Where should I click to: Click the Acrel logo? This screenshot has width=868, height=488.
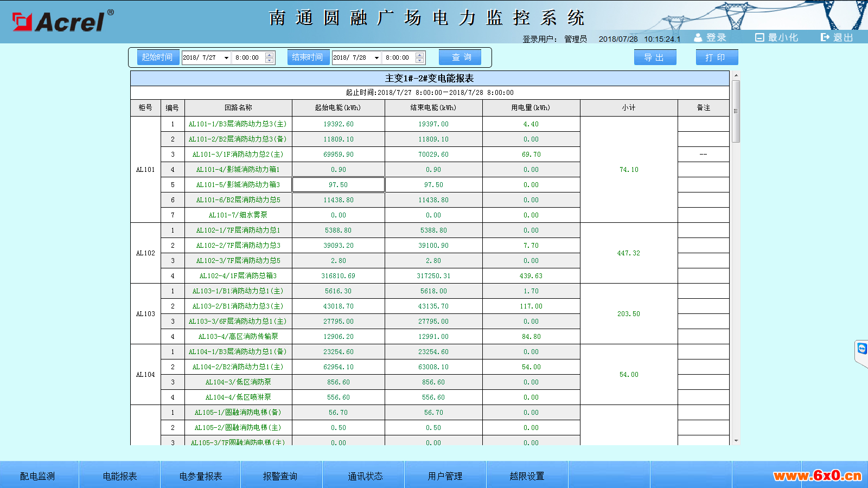(63, 22)
